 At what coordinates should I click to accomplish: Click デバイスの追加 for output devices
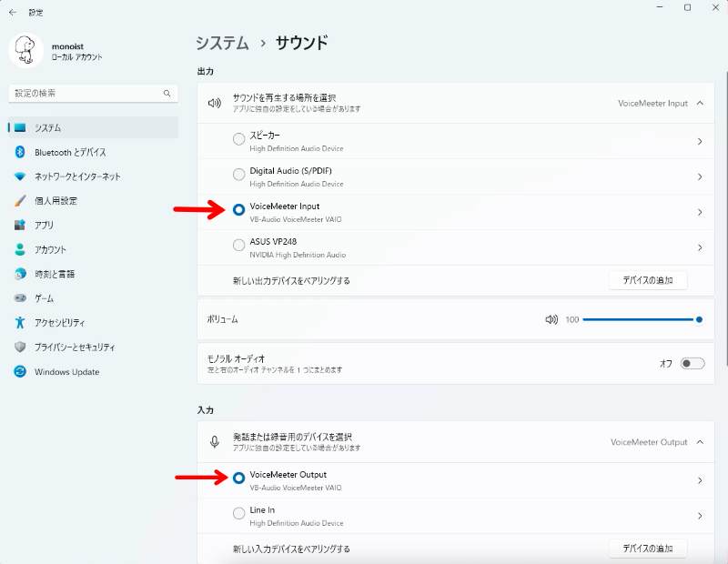[649, 279]
